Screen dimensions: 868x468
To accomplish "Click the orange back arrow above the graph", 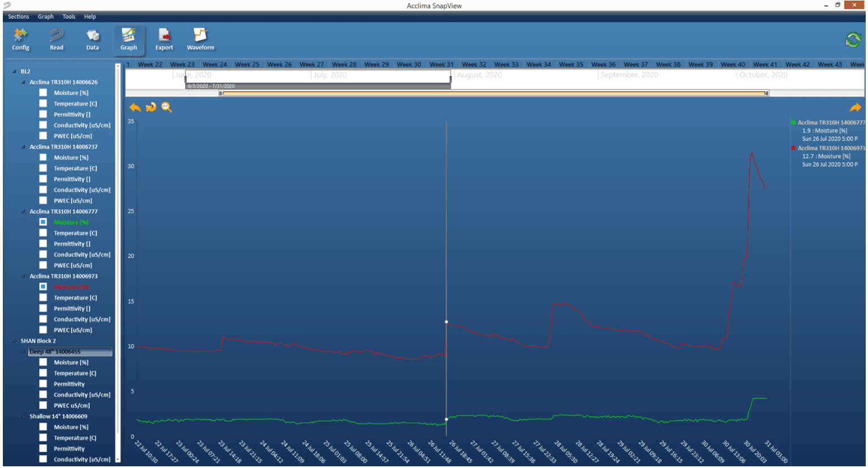I will (x=135, y=107).
